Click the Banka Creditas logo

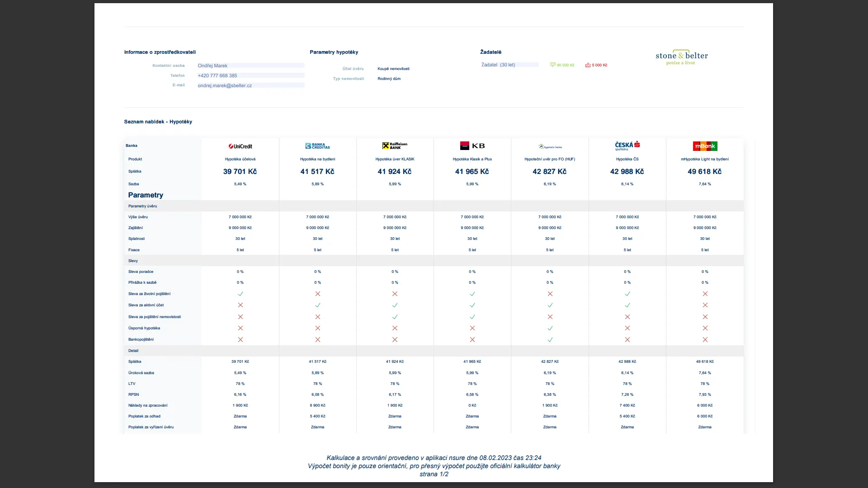click(x=317, y=146)
